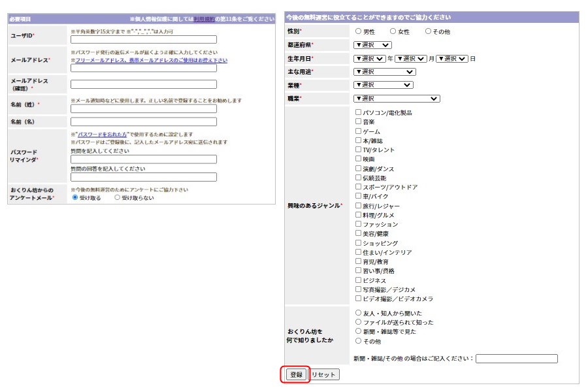Enable the 旅行/レジャー genre checkbox
This screenshot has width=588, height=392.
pyautogui.click(x=358, y=206)
